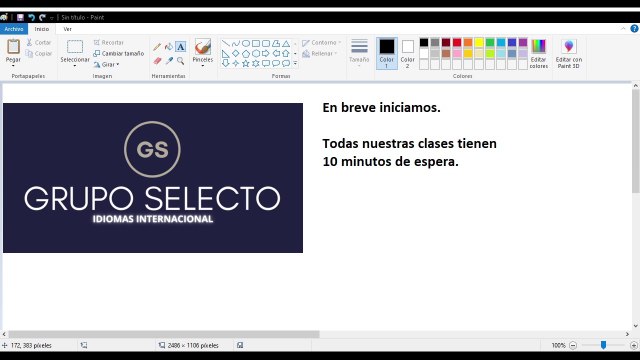Open Paint help question mark

634,29
